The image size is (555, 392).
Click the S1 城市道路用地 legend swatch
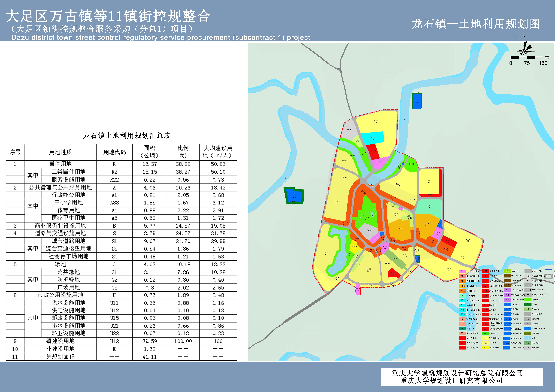528,271
